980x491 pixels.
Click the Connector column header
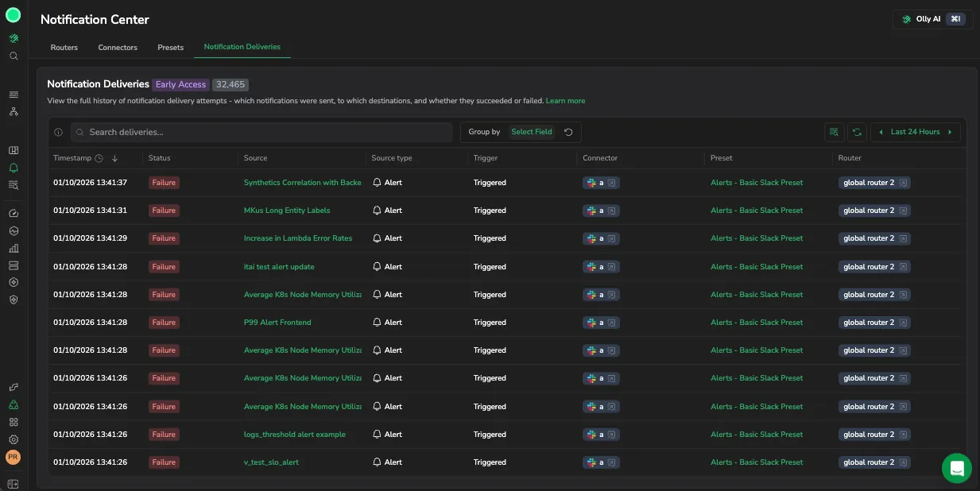(x=600, y=158)
